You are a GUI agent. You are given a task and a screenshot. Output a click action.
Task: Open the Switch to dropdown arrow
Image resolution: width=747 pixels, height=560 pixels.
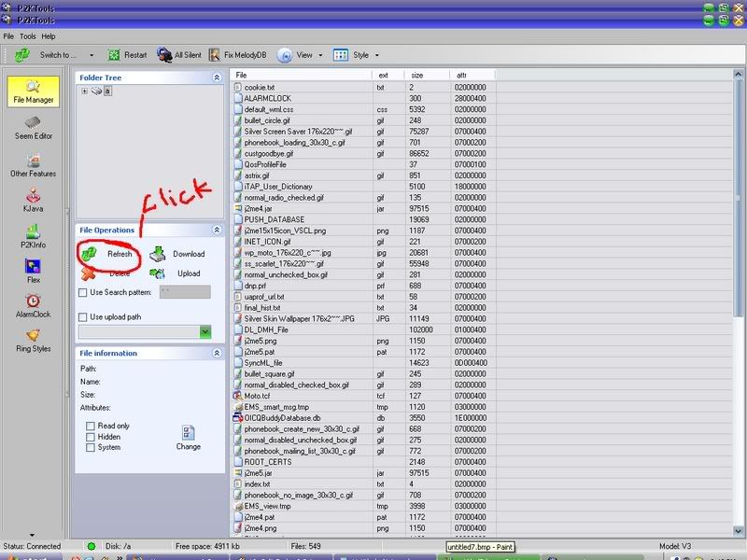point(92,55)
